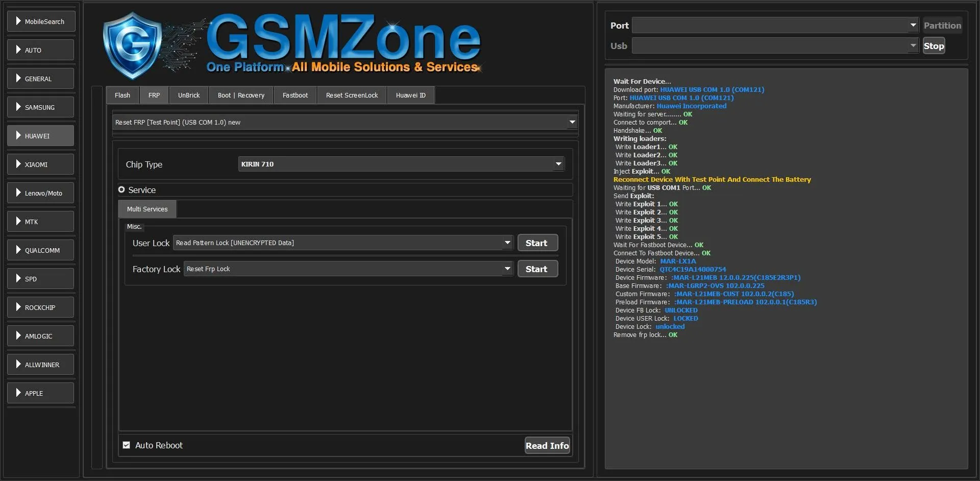Screen dimensions: 980x481
Task: Open the AUTO sidebar section
Action: (x=41, y=50)
